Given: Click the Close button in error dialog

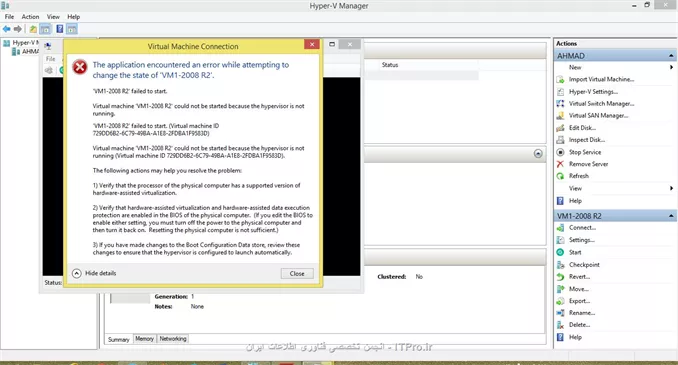Looking at the screenshot, I should click(x=297, y=274).
